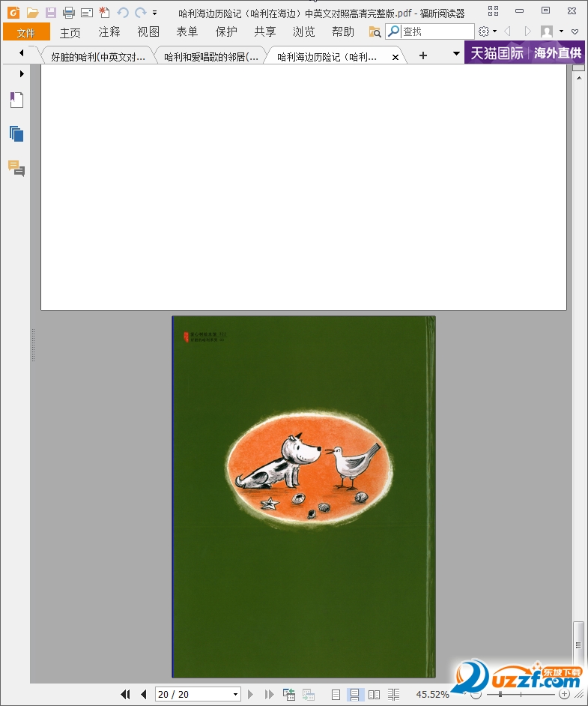Image resolution: width=588 pixels, height=706 pixels.
Task: Go to the next page button
Action: pos(251,694)
